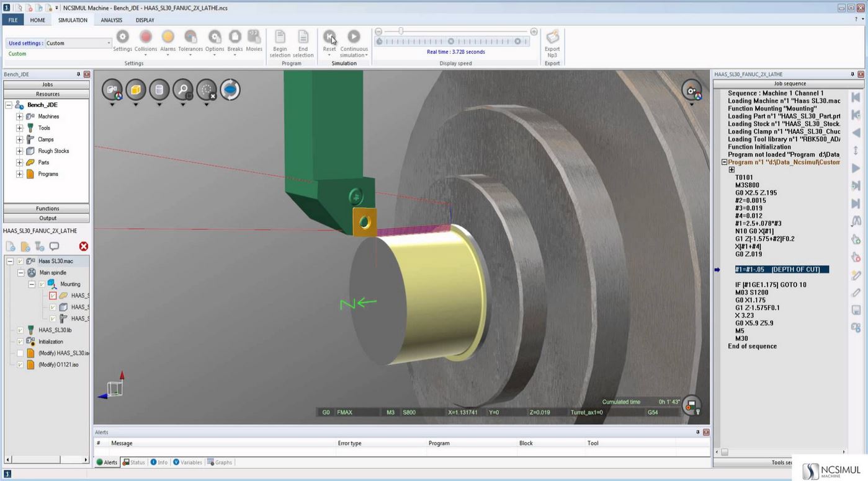Screen dimensions: 868x481
Task: Open the Settings tool in the ribbon
Action: pyautogui.click(x=123, y=37)
